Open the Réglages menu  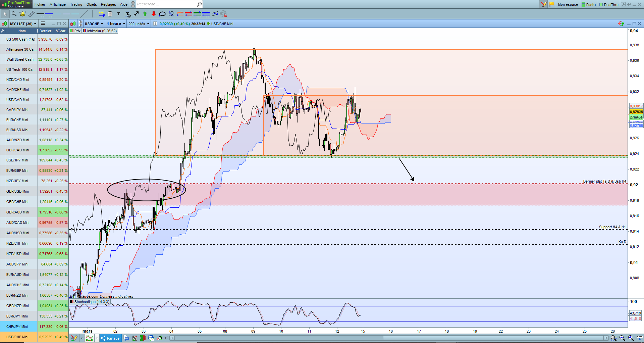point(108,4)
